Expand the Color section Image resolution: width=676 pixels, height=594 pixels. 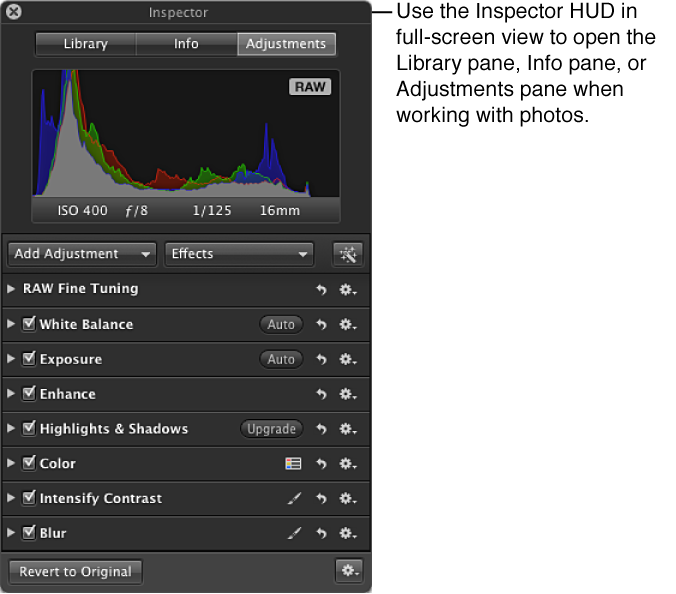11,463
